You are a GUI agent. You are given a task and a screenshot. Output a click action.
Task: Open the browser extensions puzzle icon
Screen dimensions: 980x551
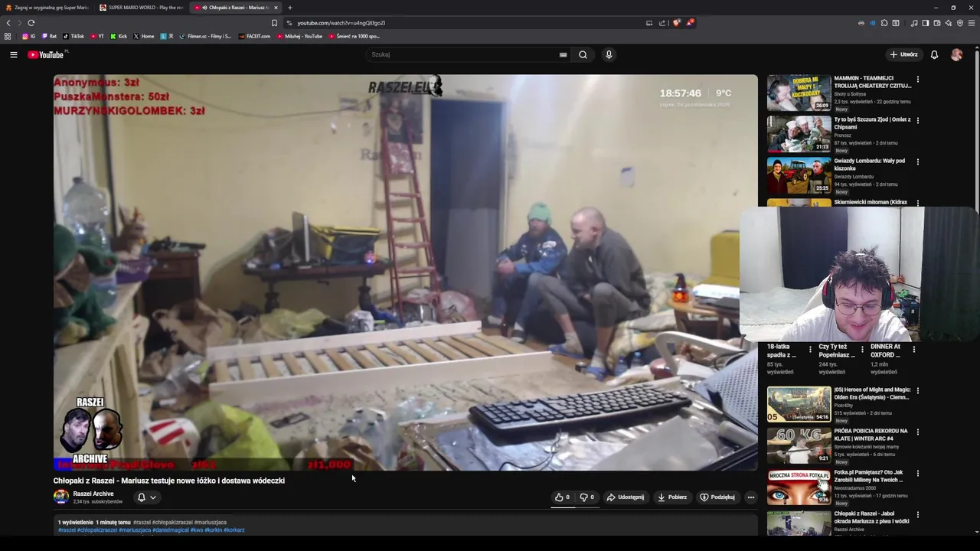point(884,23)
